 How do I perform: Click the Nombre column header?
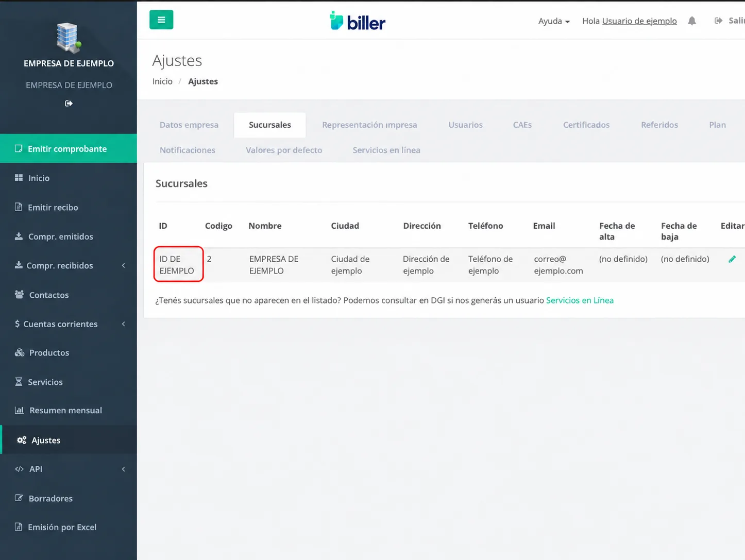(x=265, y=226)
